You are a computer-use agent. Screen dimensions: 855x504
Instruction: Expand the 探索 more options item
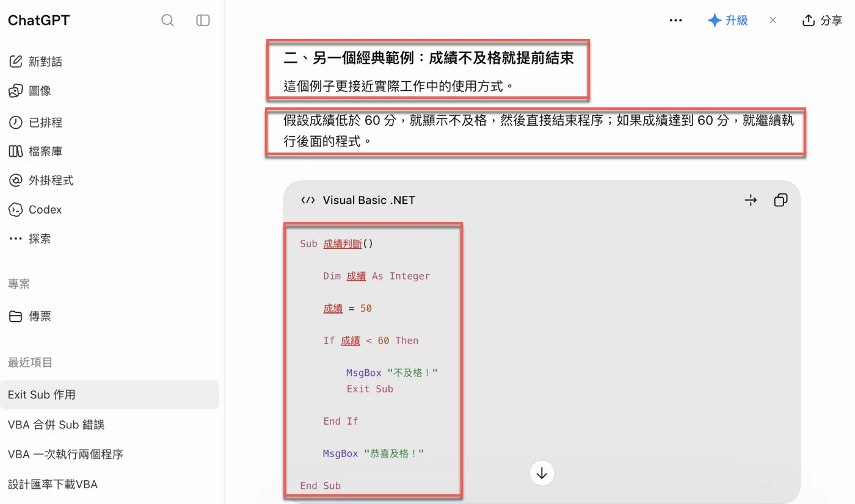pyautogui.click(x=30, y=239)
